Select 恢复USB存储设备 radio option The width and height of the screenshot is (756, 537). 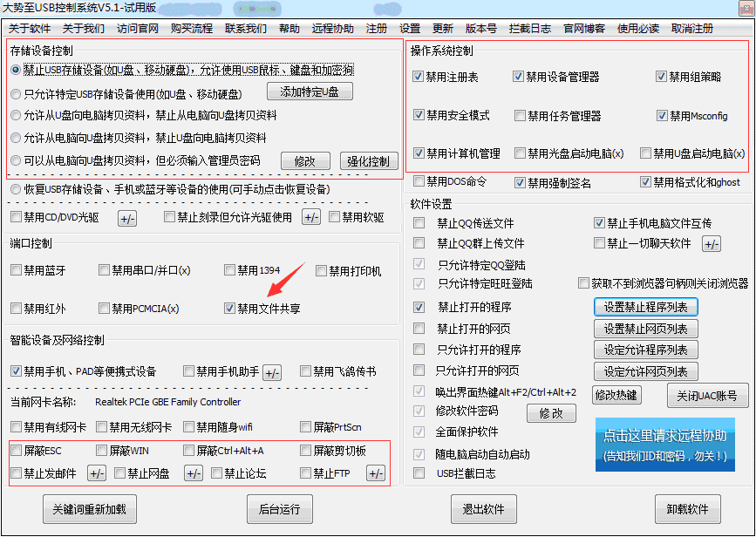click(x=16, y=189)
